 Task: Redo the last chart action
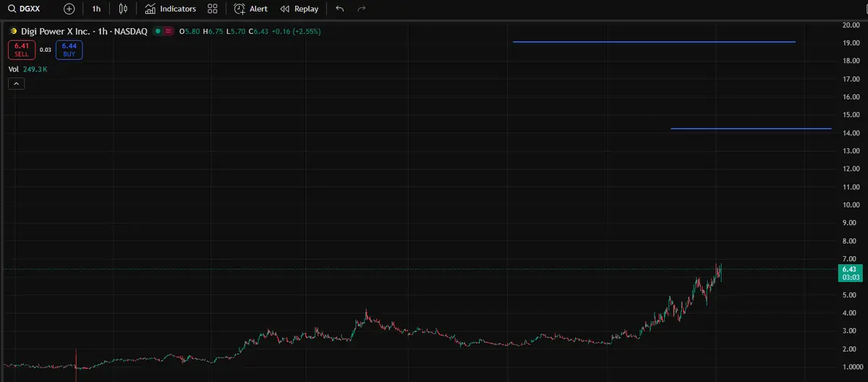[x=362, y=9]
